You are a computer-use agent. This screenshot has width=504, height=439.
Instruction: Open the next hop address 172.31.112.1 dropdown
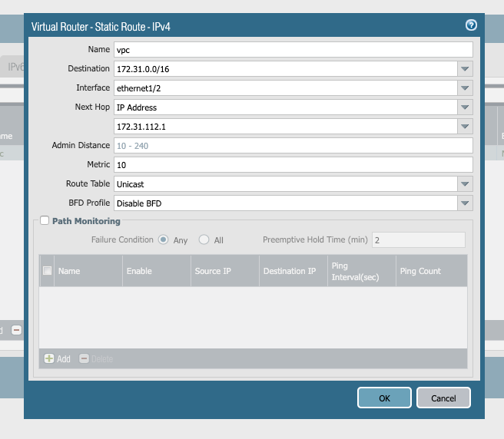464,126
